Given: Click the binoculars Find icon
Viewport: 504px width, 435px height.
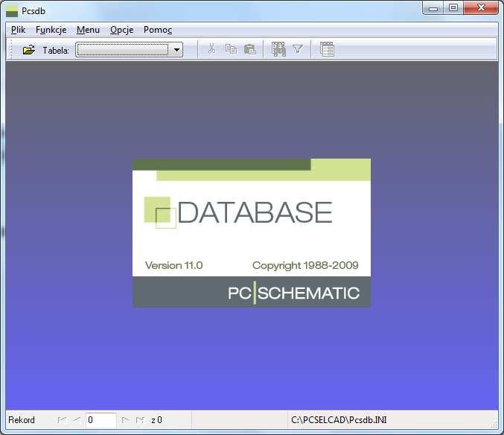Looking at the screenshot, I should (x=278, y=49).
